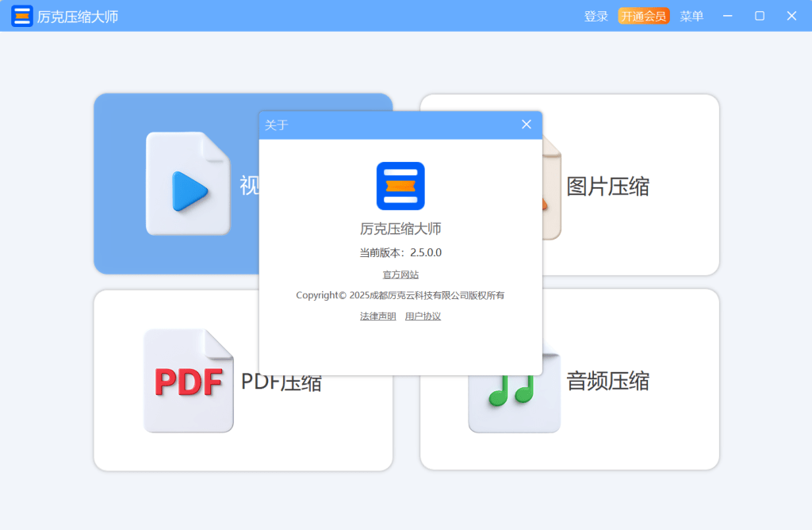Click the 关于 dialog title
This screenshot has height=530, width=812.
click(276, 125)
